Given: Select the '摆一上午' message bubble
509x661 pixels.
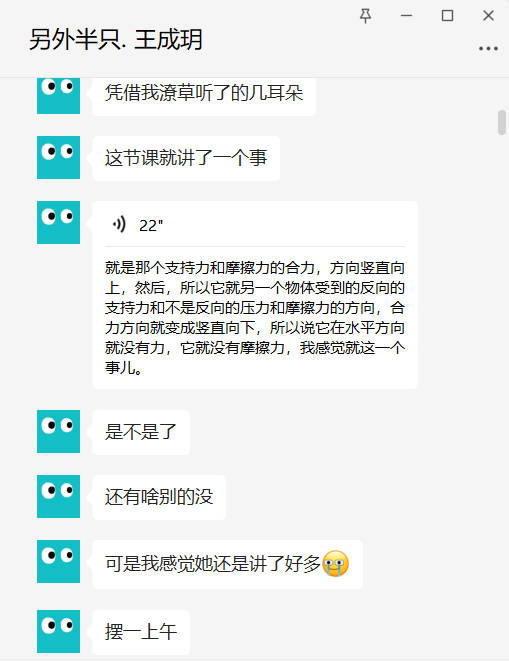Looking at the screenshot, I should 141,632.
